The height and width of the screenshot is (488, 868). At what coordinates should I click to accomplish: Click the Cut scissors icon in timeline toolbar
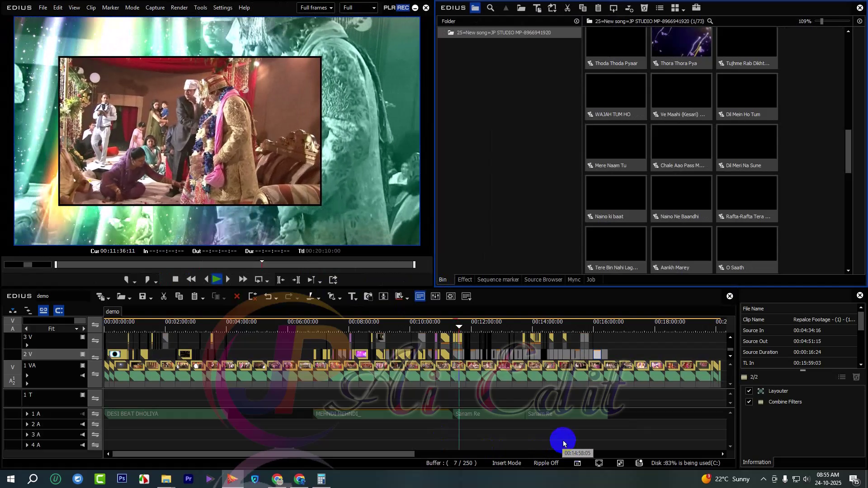coord(164,296)
